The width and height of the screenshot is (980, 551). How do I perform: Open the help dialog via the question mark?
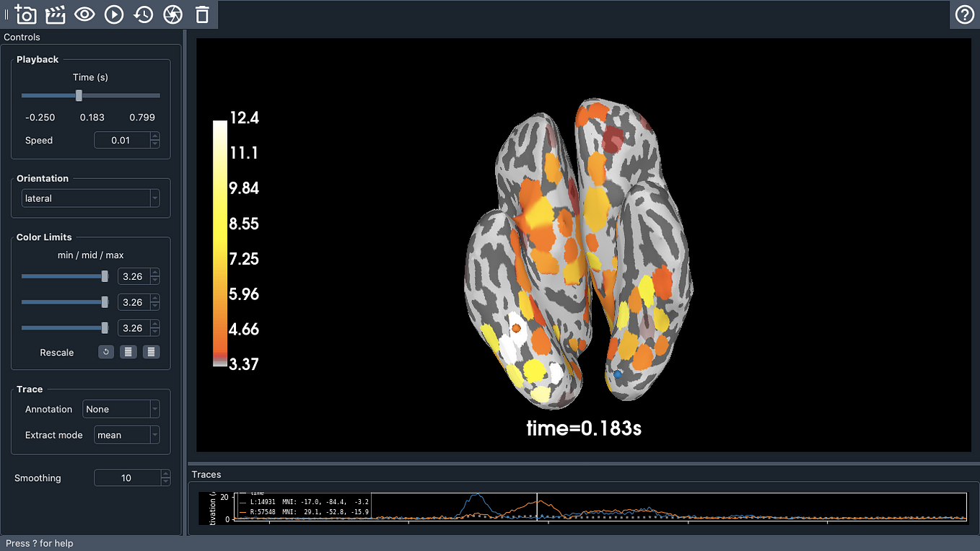tap(964, 14)
